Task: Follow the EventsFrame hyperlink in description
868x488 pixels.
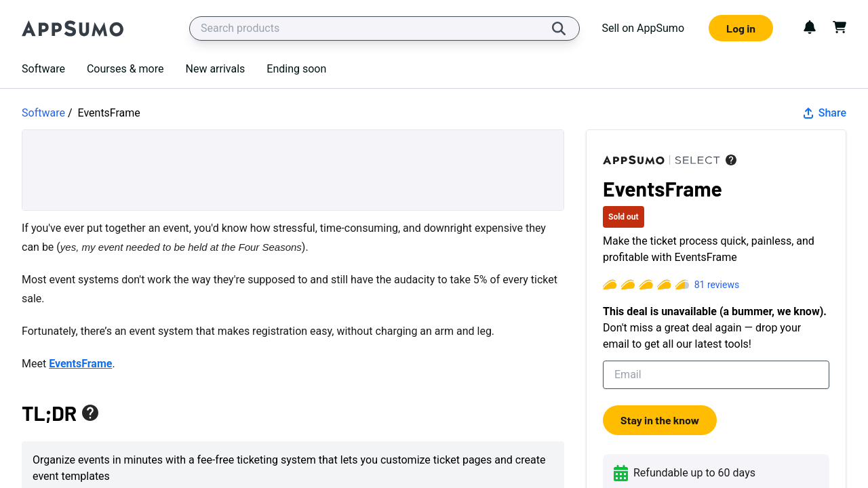Action: tap(81, 363)
